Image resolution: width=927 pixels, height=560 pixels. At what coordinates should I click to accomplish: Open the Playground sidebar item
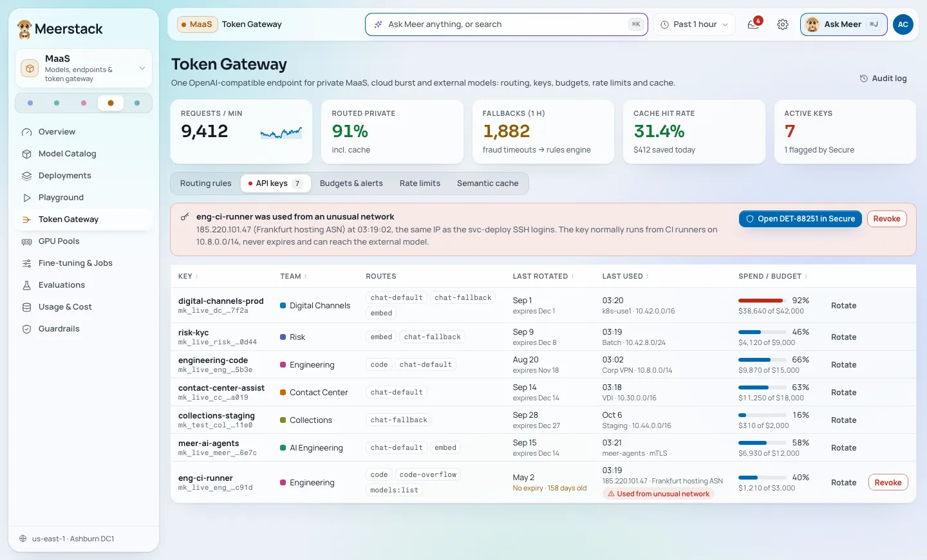click(84, 198)
